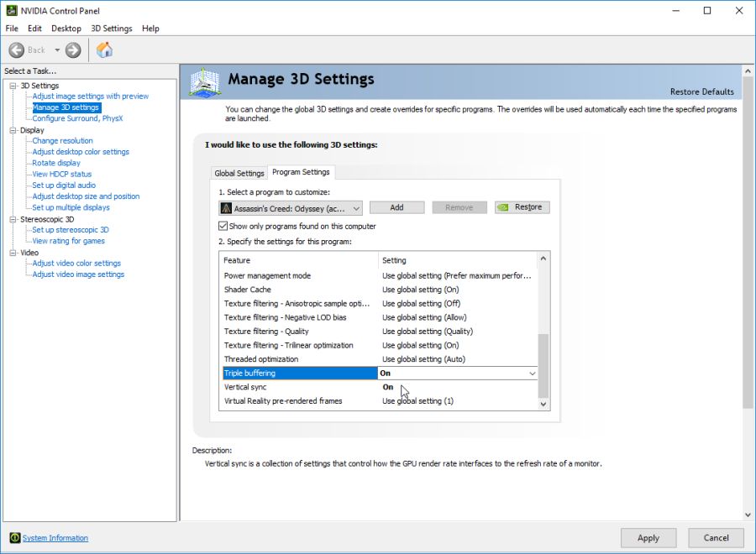The width and height of the screenshot is (756, 554).
Task: Click the settings list scroll-up arrow
Action: point(543,259)
